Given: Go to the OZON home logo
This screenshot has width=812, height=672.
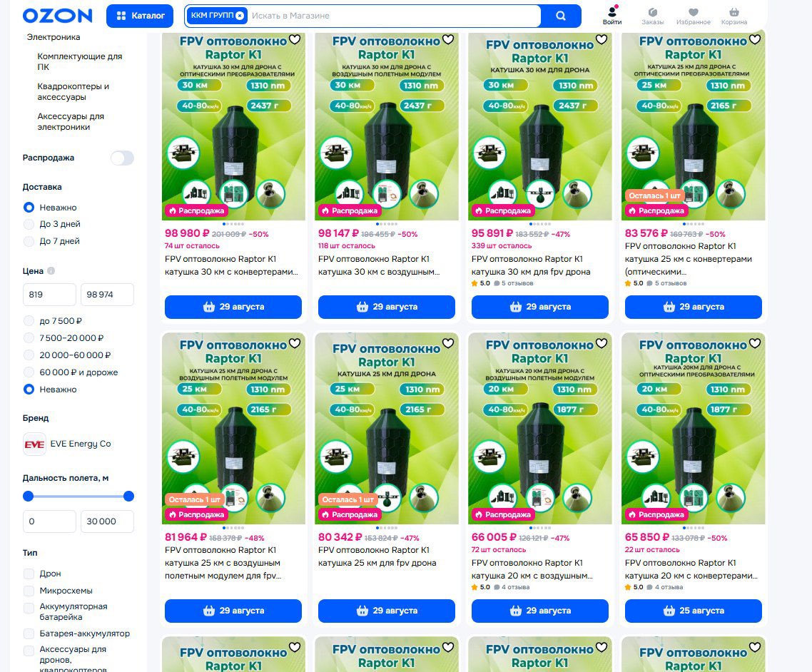Looking at the screenshot, I should point(58,16).
